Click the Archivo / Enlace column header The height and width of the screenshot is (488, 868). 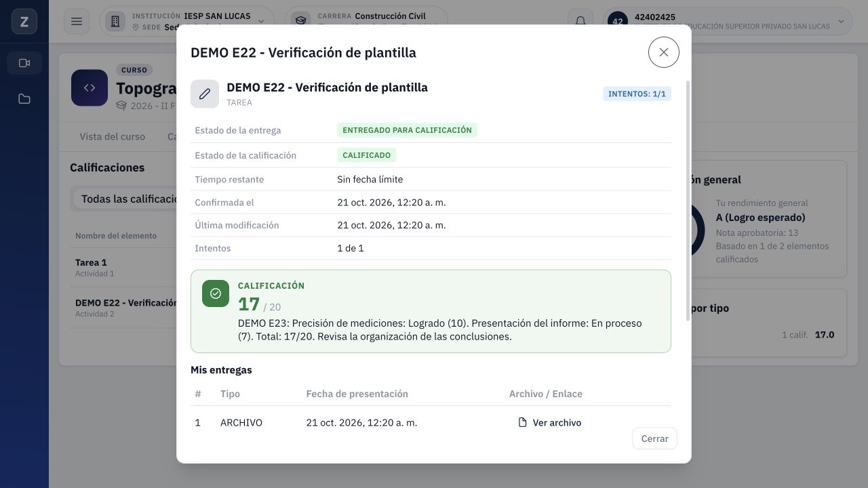tap(546, 394)
